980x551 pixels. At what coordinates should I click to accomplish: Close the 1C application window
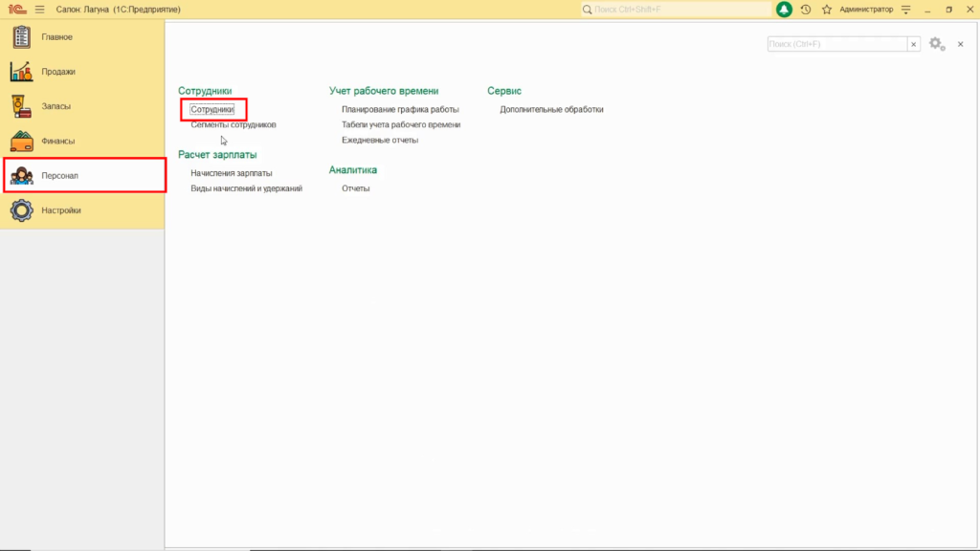[x=970, y=10]
